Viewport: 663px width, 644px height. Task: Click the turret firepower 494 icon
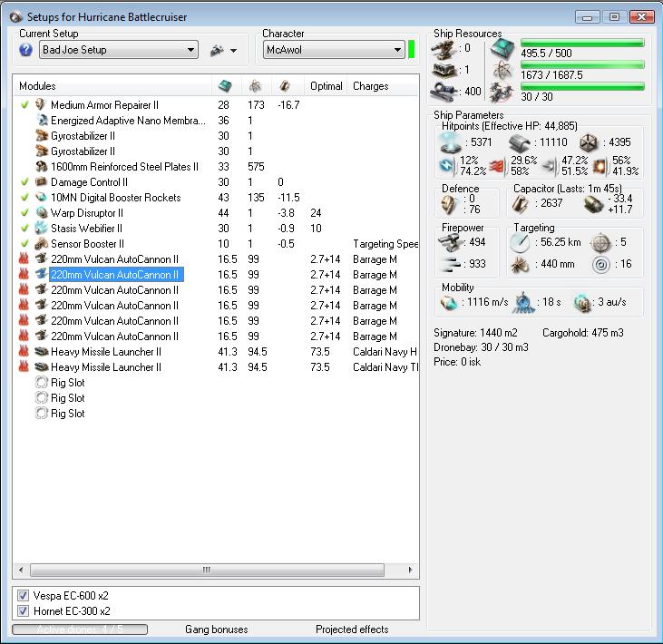coord(450,242)
